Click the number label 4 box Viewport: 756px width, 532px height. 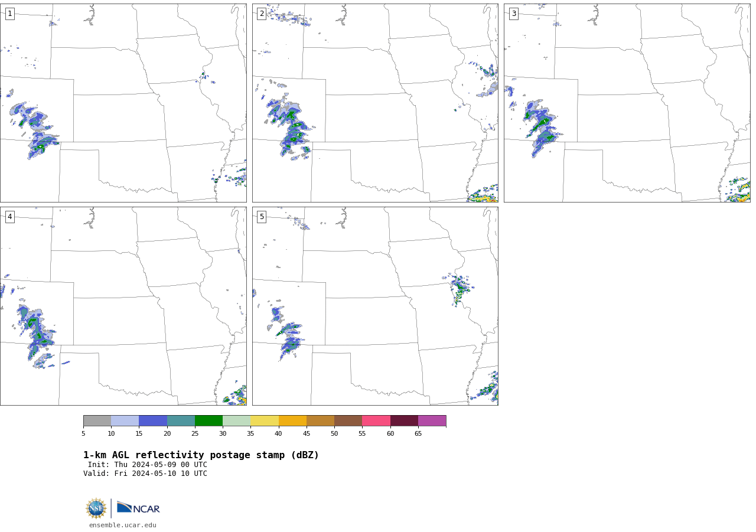pos(9,217)
